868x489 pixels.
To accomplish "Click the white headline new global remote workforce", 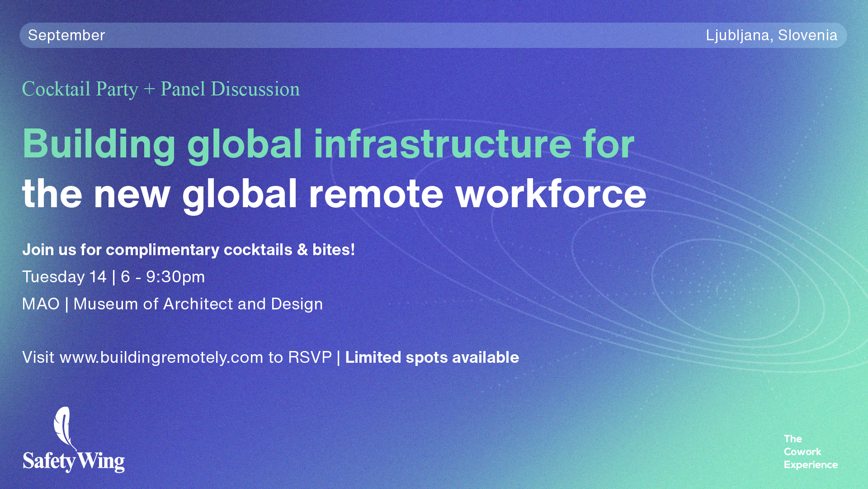I will [x=334, y=194].
